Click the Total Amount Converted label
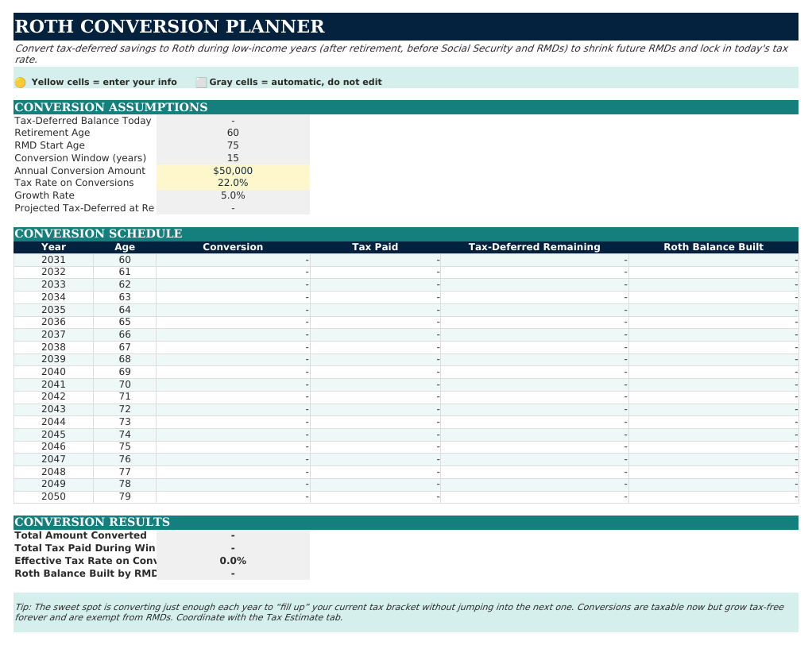Viewport: 812px width, 645px height. [80, 535]
